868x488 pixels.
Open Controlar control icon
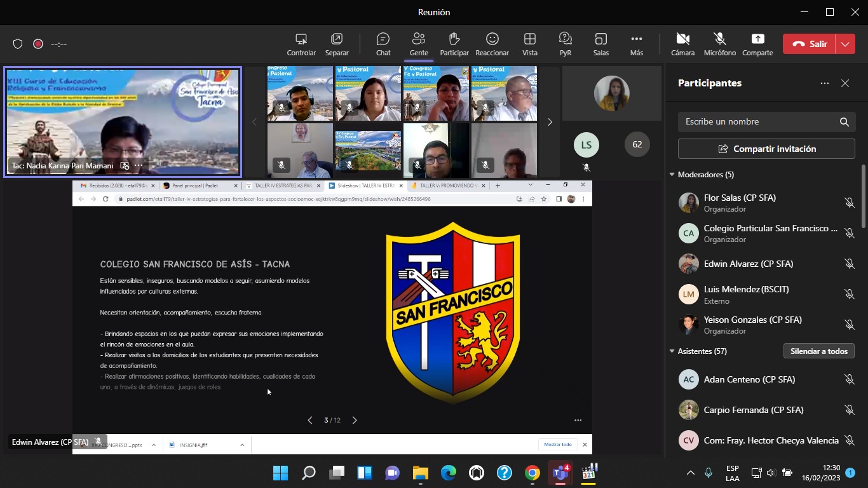coord(301,44)
